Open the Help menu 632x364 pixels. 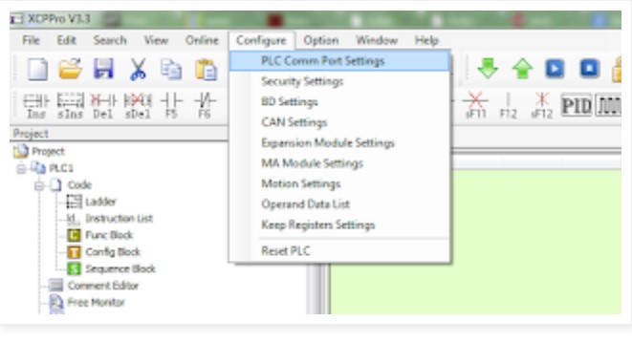tap(426, 40)
